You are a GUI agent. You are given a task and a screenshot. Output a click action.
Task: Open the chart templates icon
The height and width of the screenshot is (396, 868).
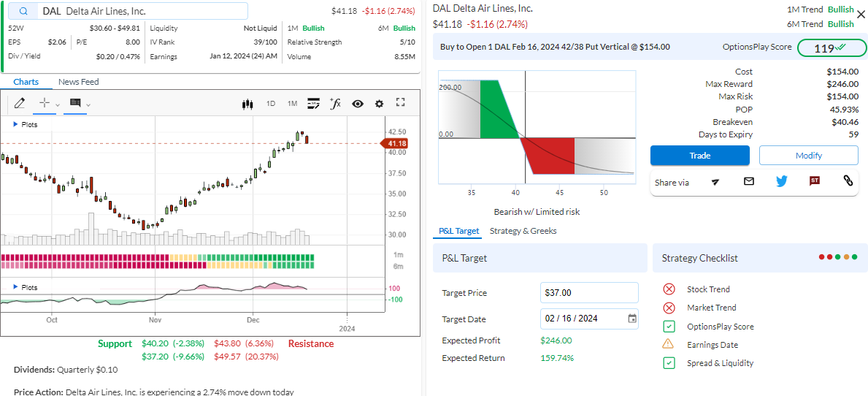pyautogui.click(x=313, y=103)
